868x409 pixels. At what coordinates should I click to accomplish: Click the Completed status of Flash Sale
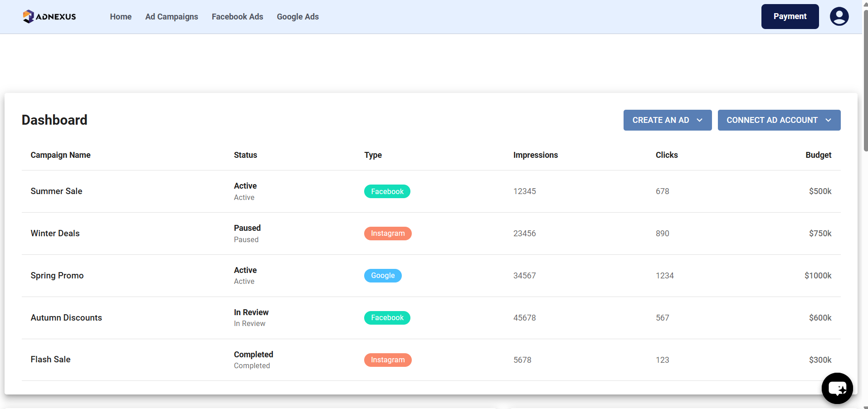tap(253, 355)
